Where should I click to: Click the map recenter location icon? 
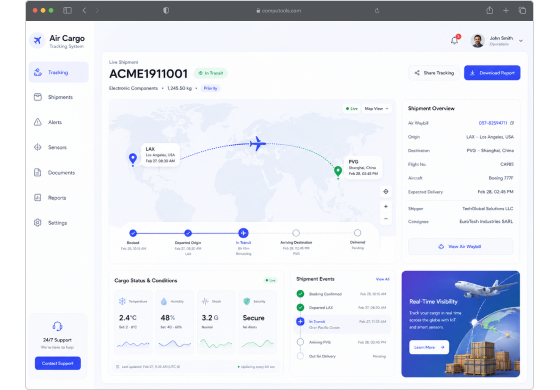coord(386,192)
